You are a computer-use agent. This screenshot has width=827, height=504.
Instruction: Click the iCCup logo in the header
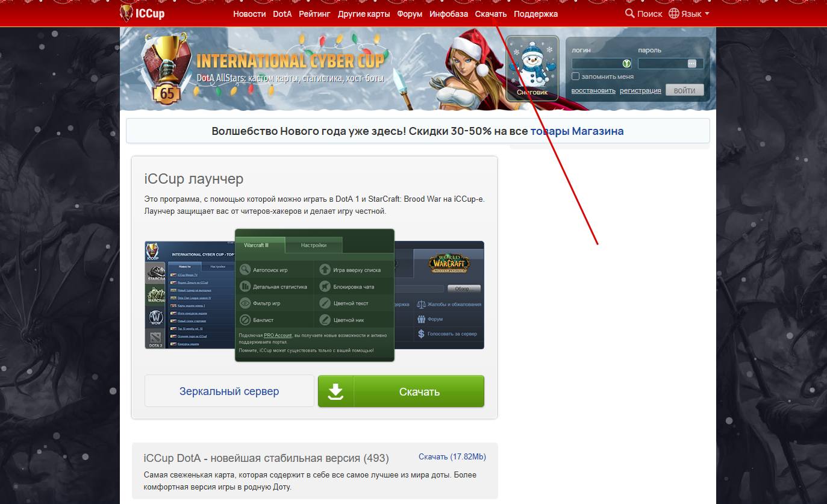(142, 13)
